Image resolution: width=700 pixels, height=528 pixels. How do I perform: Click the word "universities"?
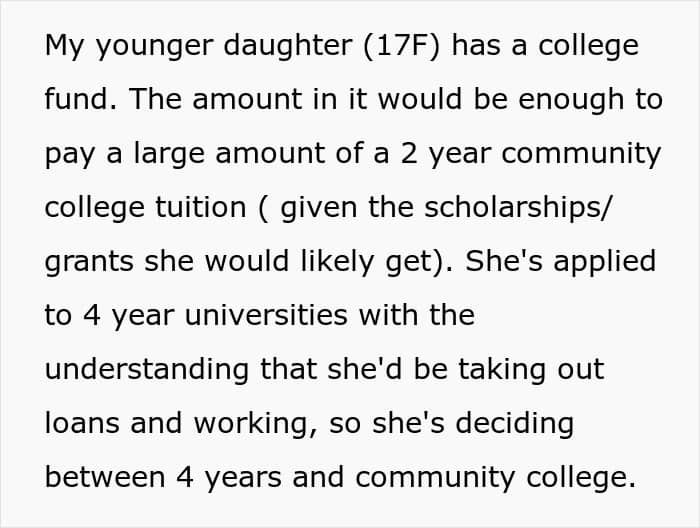pos(247,316)
